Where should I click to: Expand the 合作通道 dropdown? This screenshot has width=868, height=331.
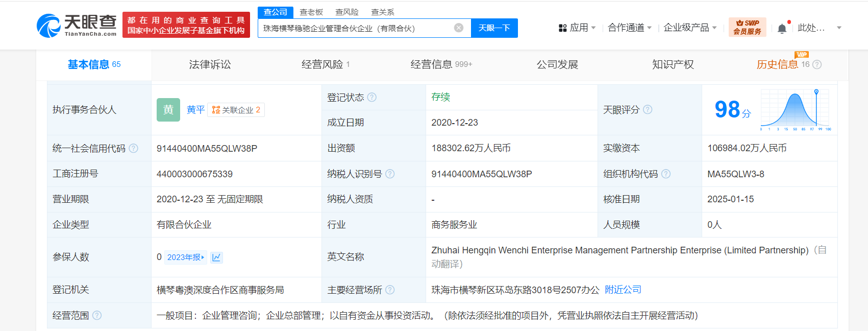[x=630, y=28]
